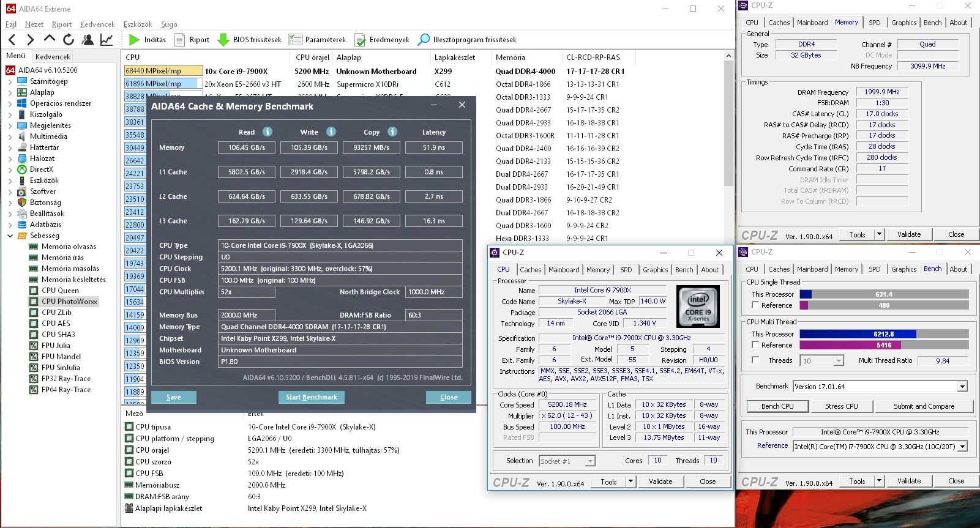Open the Threads count dropdown in Bench
This screenshot has height=528, width=980.
[839, 361]
